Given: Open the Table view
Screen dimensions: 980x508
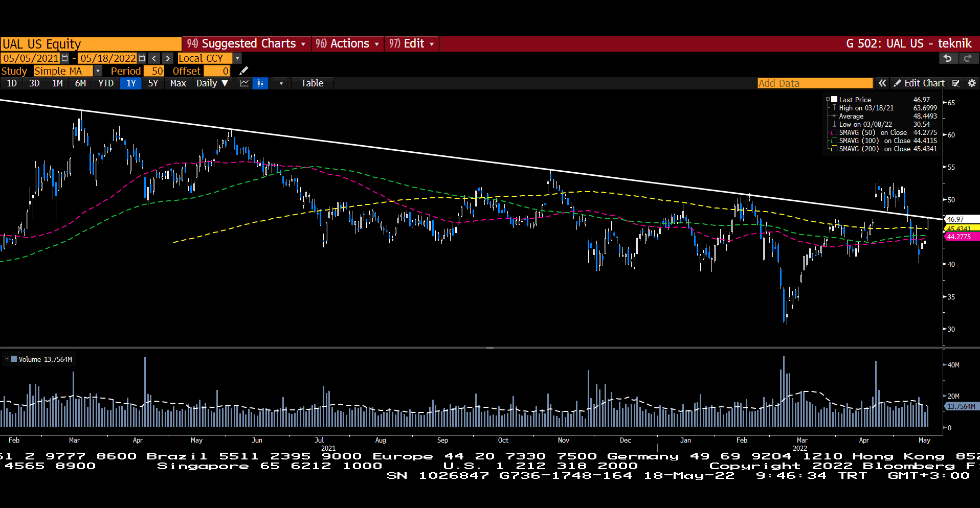Looking at the screenshot, I should click(312, 83).
